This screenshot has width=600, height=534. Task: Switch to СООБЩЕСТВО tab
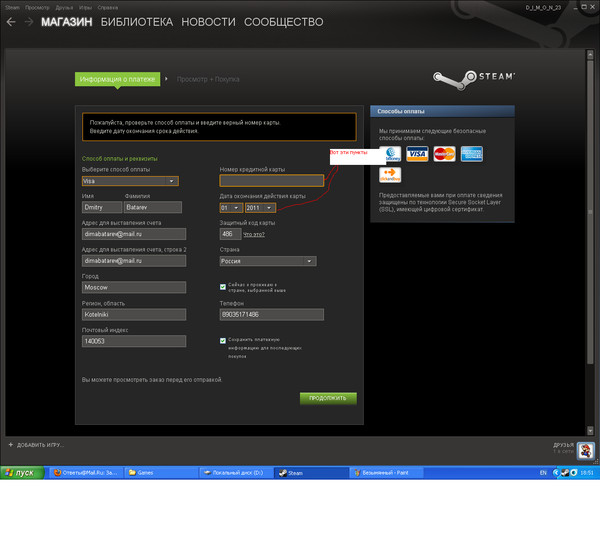(x=284, y=22)
